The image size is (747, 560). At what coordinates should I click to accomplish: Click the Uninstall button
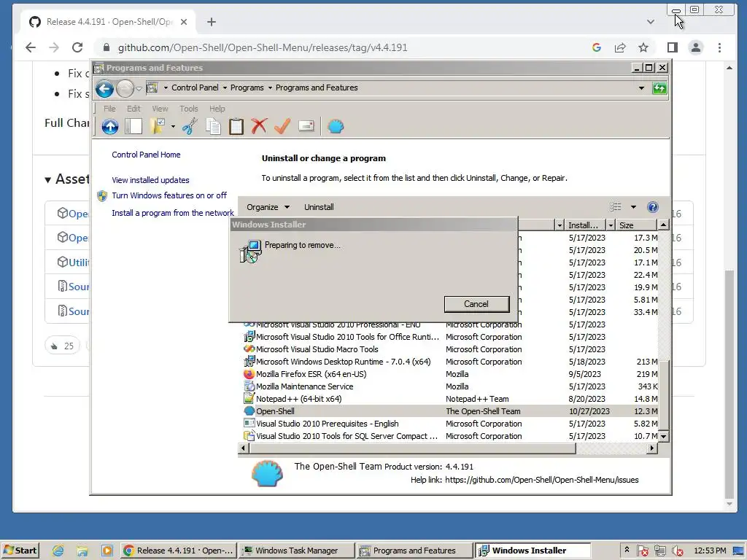point(319,207)
